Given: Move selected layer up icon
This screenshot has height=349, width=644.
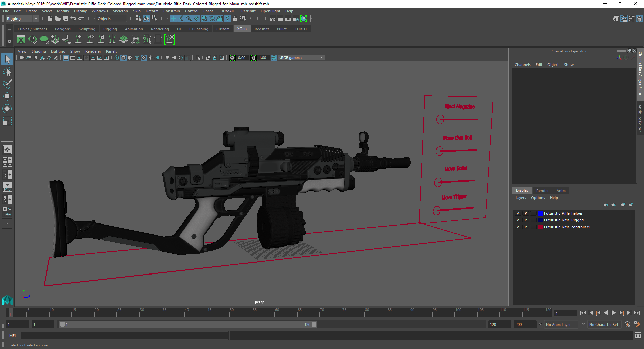Looking at the screenshot, I should (606, 205).
